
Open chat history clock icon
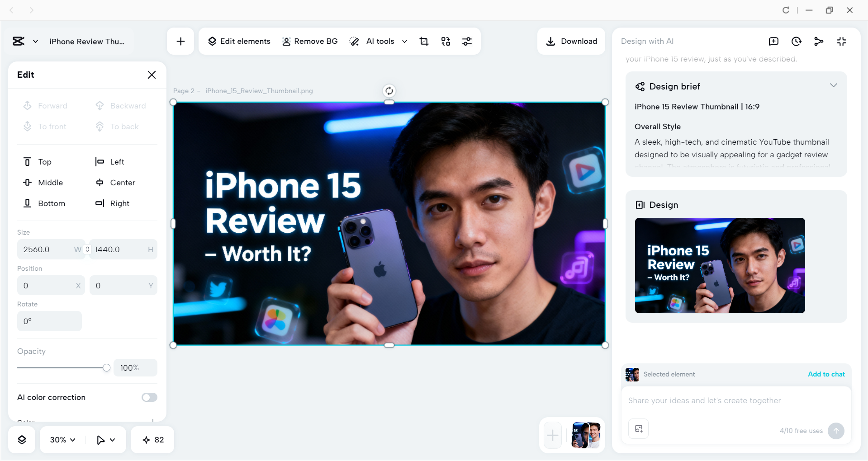(796, 42)
